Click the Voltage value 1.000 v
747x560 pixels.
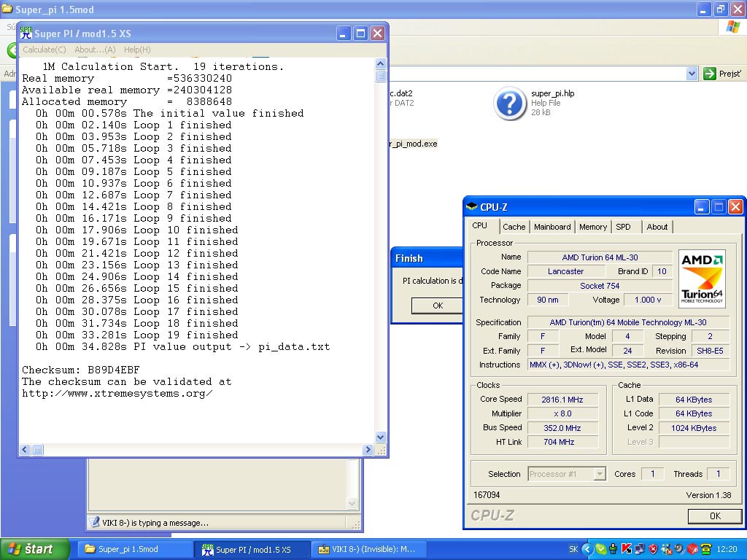pyautogui.click(x=648, y=300)
